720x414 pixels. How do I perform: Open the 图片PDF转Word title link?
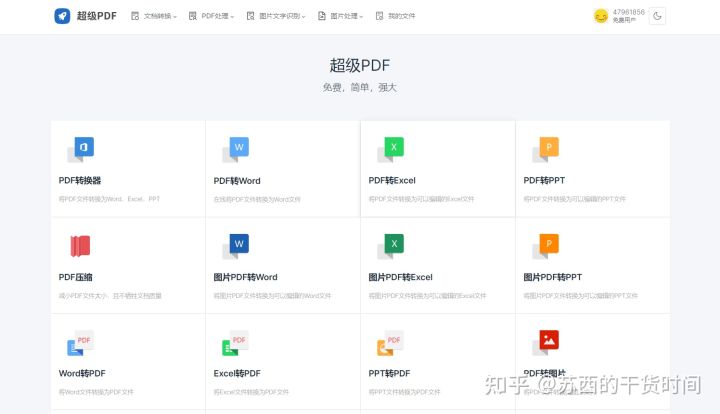click(x=246, y=277)
